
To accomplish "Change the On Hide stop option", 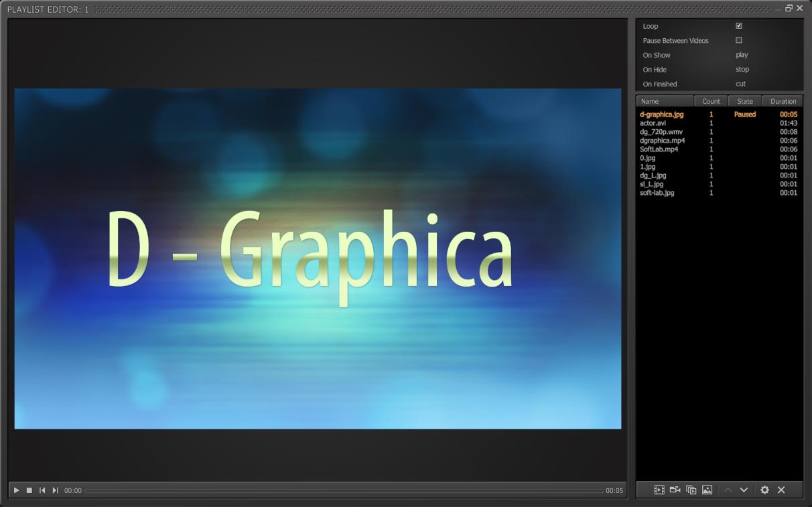I will point(742,70).
